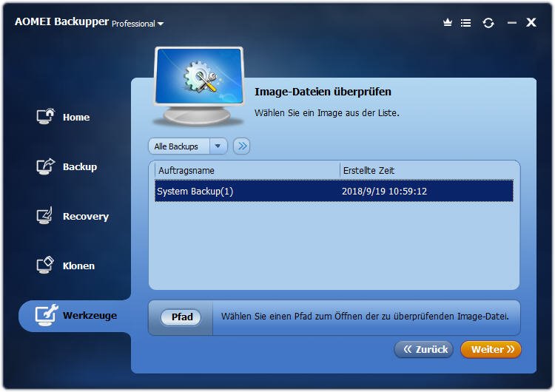Click the Pfad button
Viewport: 555px width, 392px height.
[181, 317]
